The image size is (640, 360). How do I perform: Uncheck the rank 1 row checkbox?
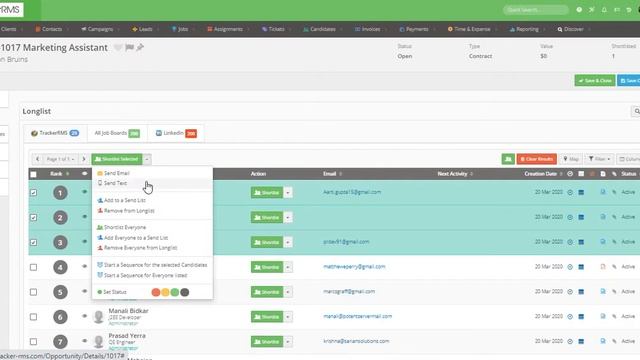[x=33, y=193]
